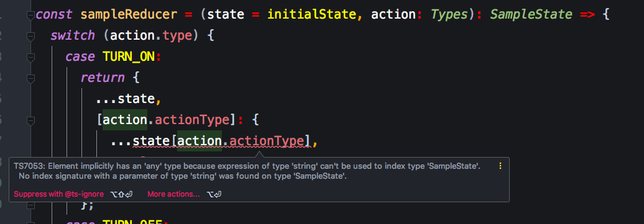
Task: Click 'actionType' in '[action.actionType]: {' line
Action: [x=192, y=120]
